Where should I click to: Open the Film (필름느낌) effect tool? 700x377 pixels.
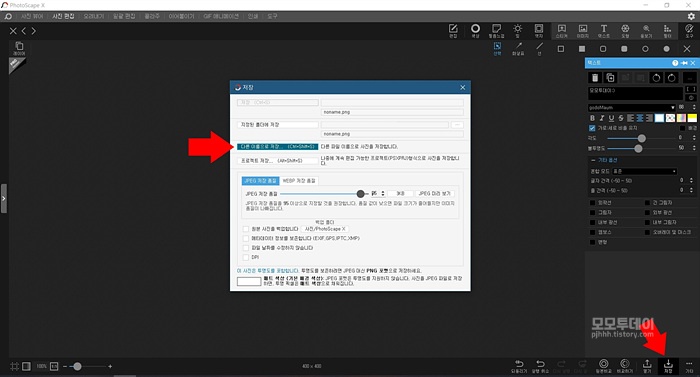496,31
